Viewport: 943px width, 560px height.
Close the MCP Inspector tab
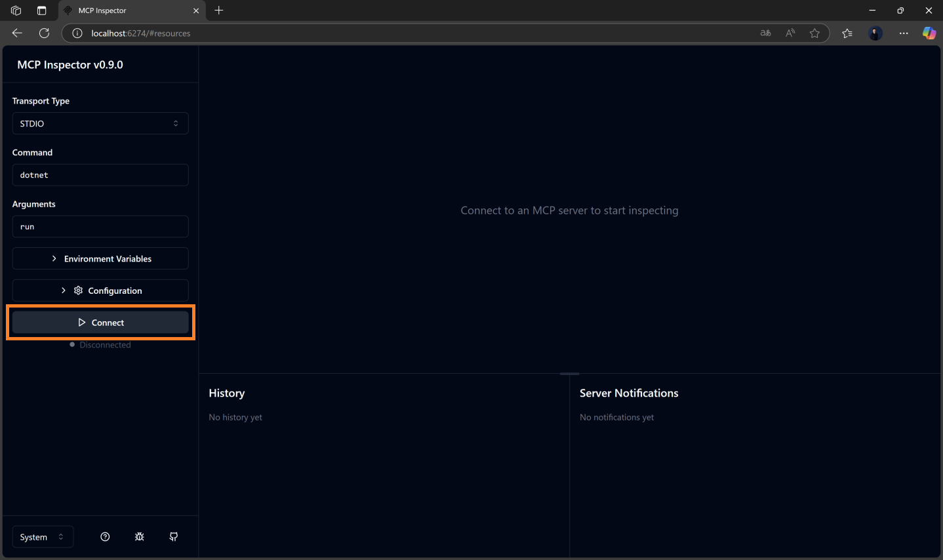(195, 10)
